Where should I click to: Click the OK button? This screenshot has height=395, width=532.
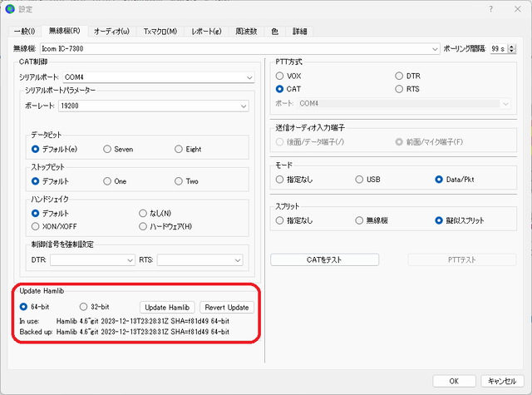(x=454, y=381)
